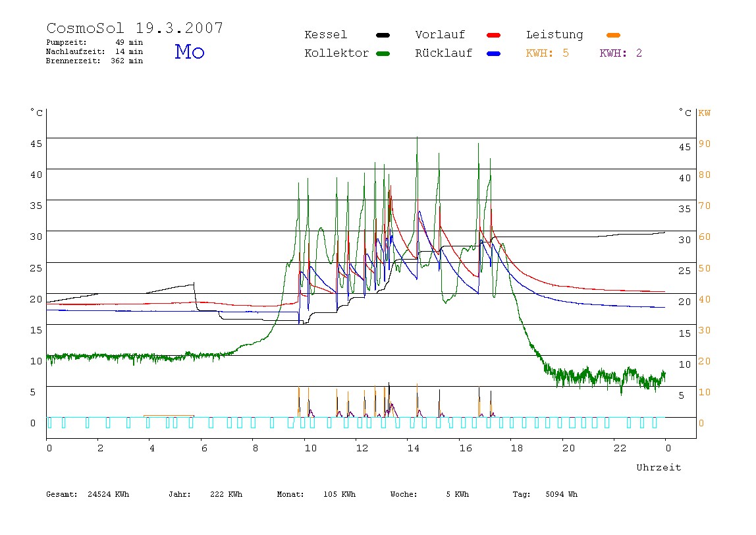Image resolution: width=756 pixels, height=535 pixels.
Task: Click the 'Leistung' legend label
Action: (x=554, y=35)
